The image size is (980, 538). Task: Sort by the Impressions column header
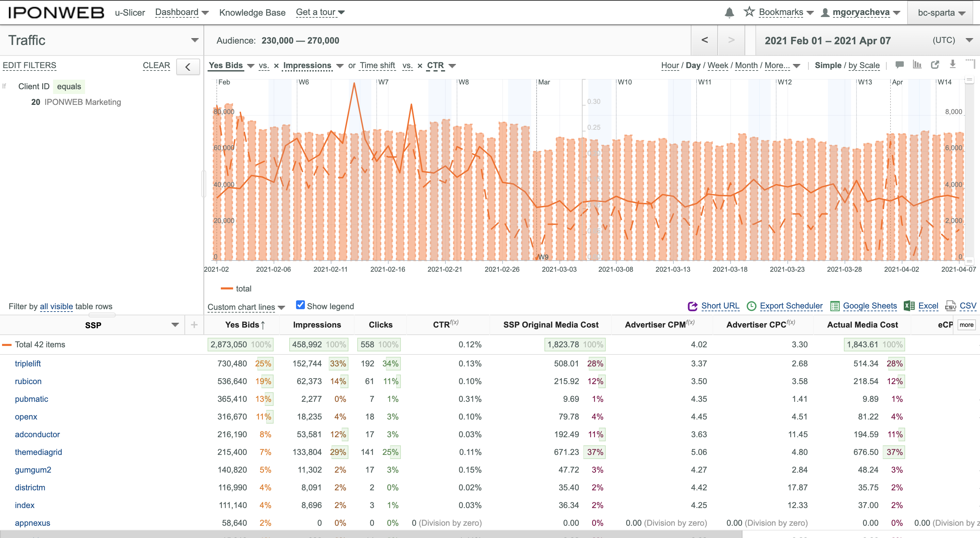click(x=317, y=325)
